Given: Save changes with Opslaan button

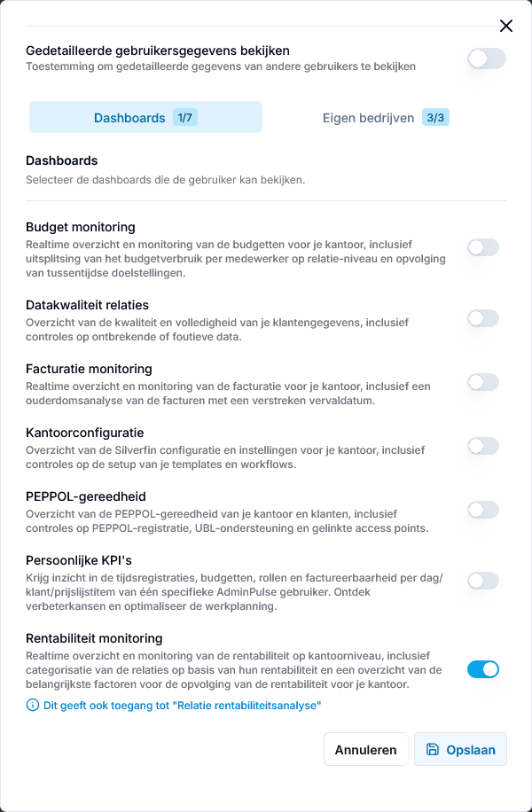Looking at the screenshot, I should [460, 749].
